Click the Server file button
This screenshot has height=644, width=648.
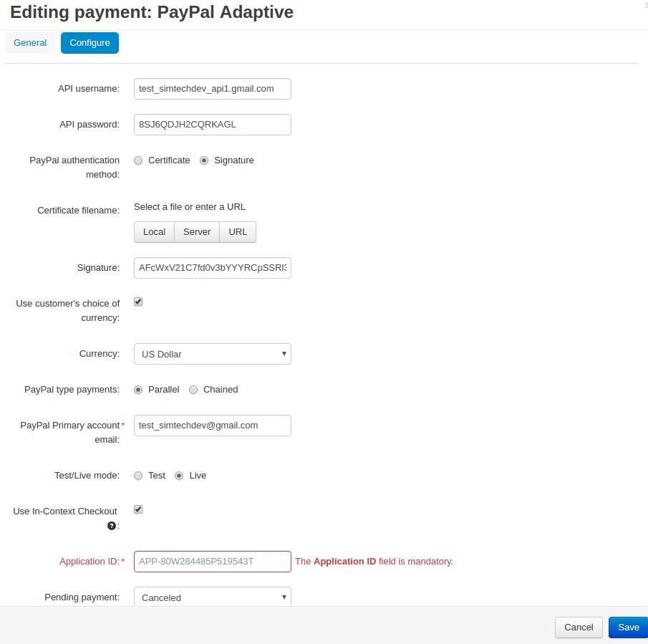click(197, 232)
